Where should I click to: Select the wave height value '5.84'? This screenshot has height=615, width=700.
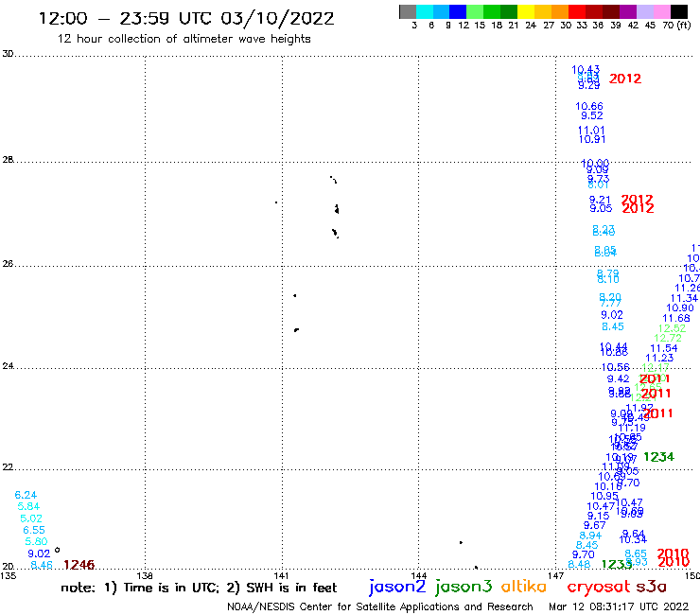click(x=28, y=506)
